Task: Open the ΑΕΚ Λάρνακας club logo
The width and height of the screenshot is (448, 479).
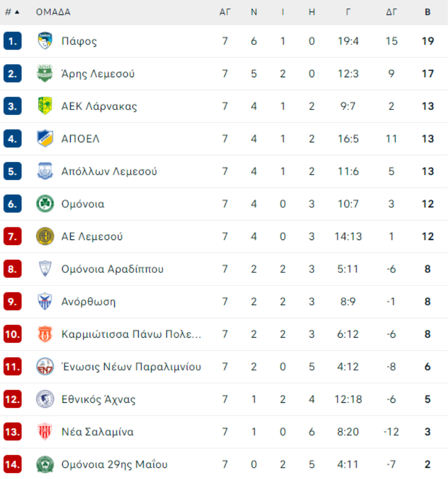Action: coord(45,106)
